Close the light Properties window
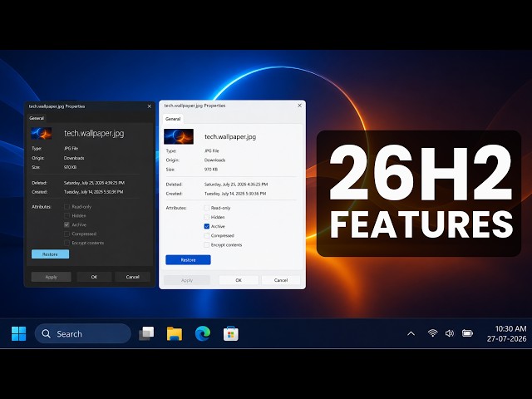Screen dimensions: 532x399 pyautogui.click(x=299, y=106)
